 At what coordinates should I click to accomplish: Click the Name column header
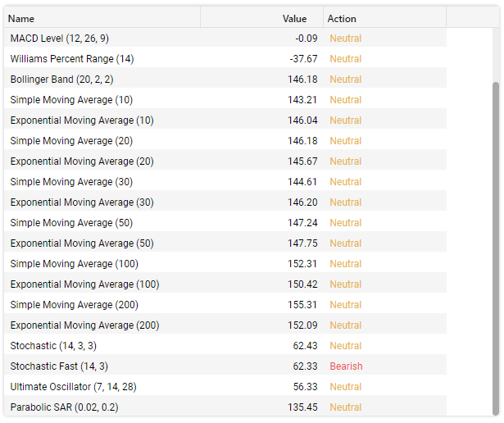click(102, 19)
